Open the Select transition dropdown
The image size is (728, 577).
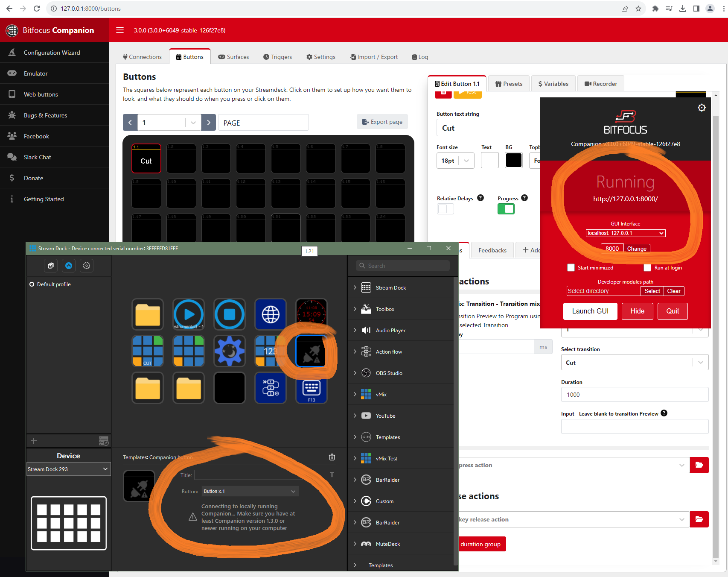[635, 363]
